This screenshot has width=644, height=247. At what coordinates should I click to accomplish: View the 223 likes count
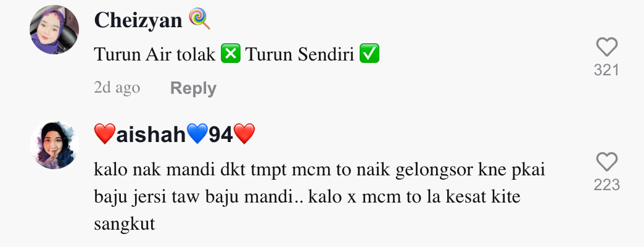[606, 185]
